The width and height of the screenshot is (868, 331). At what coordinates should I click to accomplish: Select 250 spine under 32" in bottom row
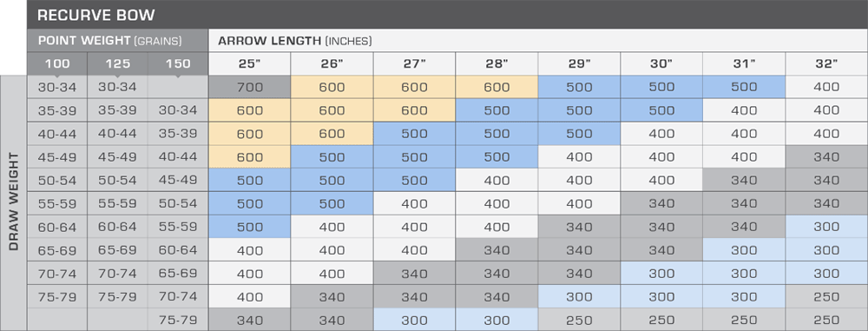pos(827,320)
